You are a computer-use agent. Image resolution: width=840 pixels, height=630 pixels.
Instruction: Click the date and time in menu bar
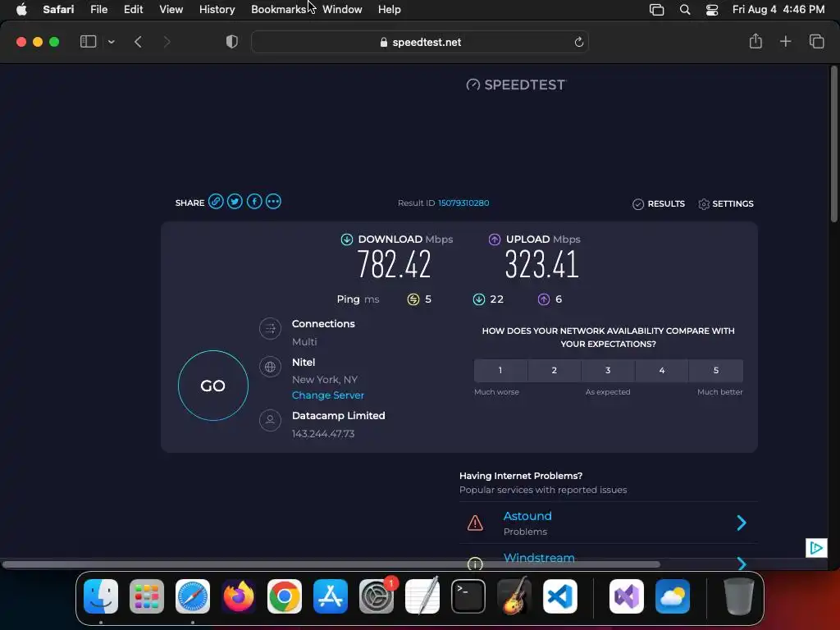tap(778, 9)
